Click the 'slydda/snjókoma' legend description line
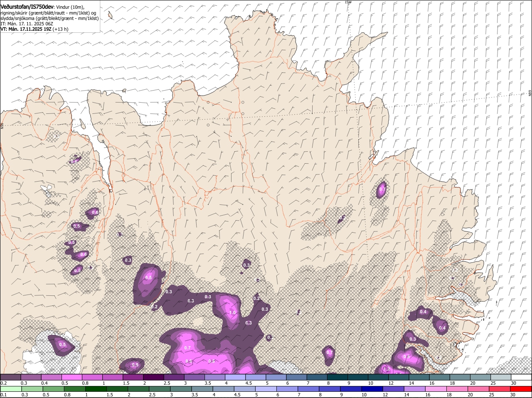The image size is (532, 398). tap(49, 18)
